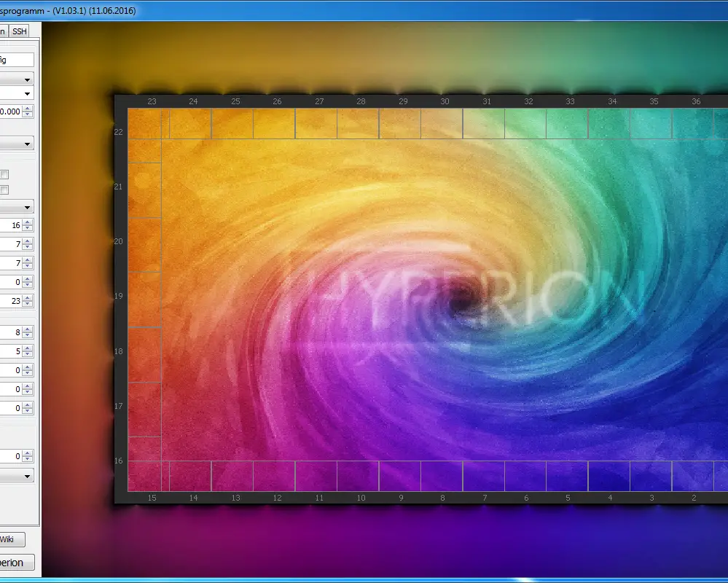Click LED number 19 on the preview
The width and height of the screenshot is (728, 583).
pyautogui.click(x=118, y=296)
